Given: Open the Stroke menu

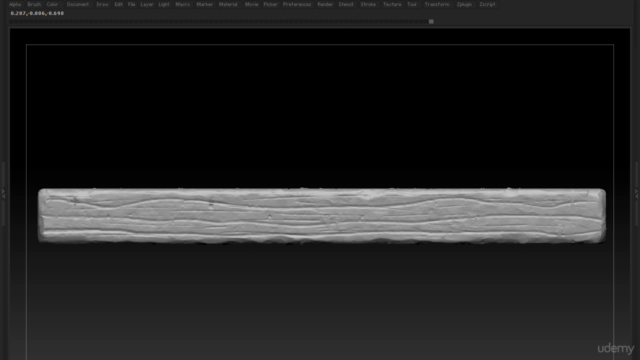Looking at the screenshot, I should coord(368,4).
